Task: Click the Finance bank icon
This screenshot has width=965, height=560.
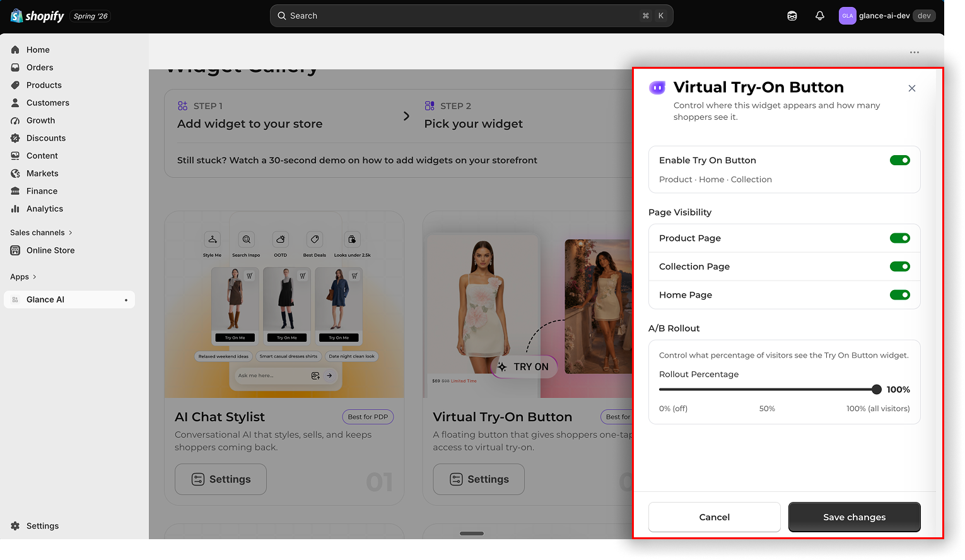Action: coord(15,191)
